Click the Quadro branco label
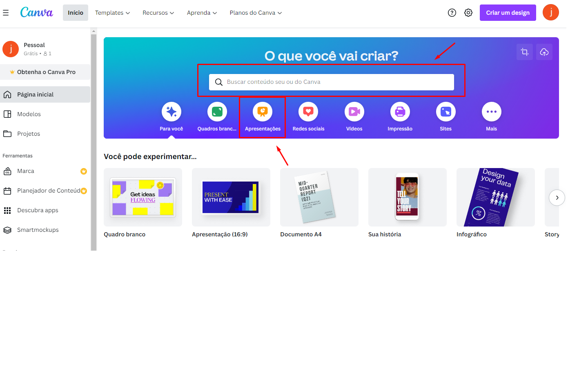 pyautogui.click(x=125, y=234)
